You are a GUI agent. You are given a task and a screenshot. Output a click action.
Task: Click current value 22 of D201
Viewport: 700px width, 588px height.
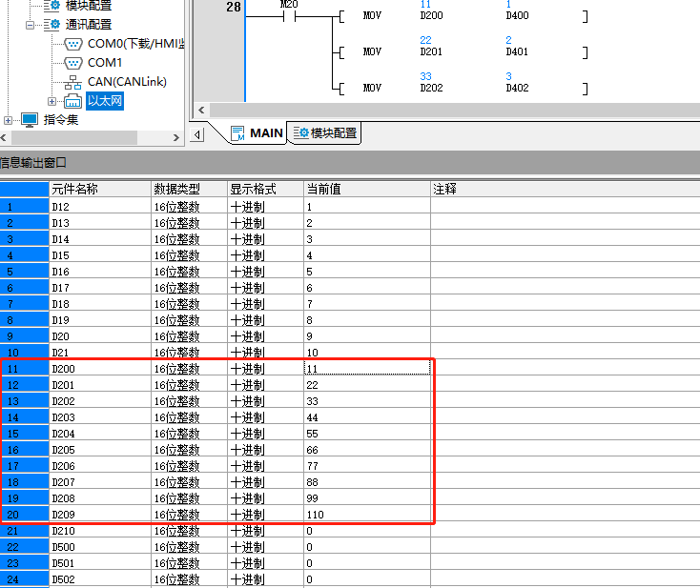tap(367, 385)
